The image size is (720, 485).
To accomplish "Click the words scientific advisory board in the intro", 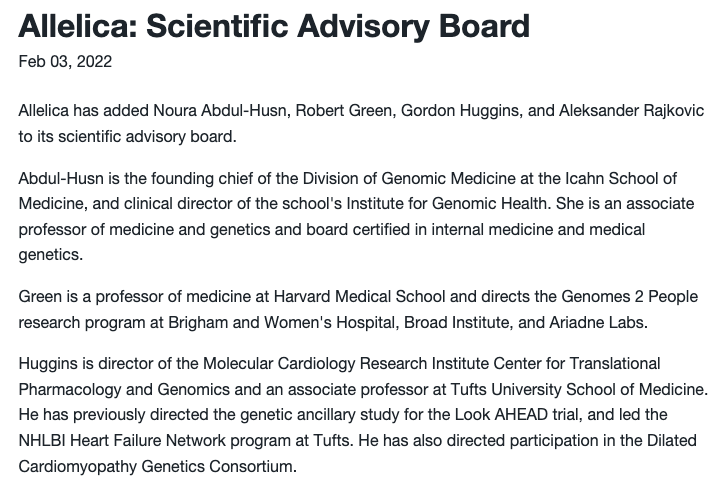I will pos(146,136).
